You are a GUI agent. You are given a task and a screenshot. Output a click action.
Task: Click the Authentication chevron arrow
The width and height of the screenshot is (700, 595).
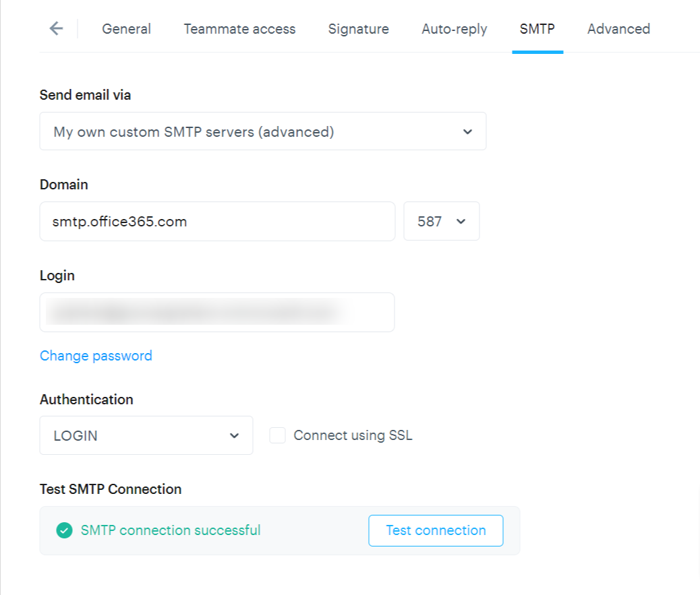click(x=234, y=435)
